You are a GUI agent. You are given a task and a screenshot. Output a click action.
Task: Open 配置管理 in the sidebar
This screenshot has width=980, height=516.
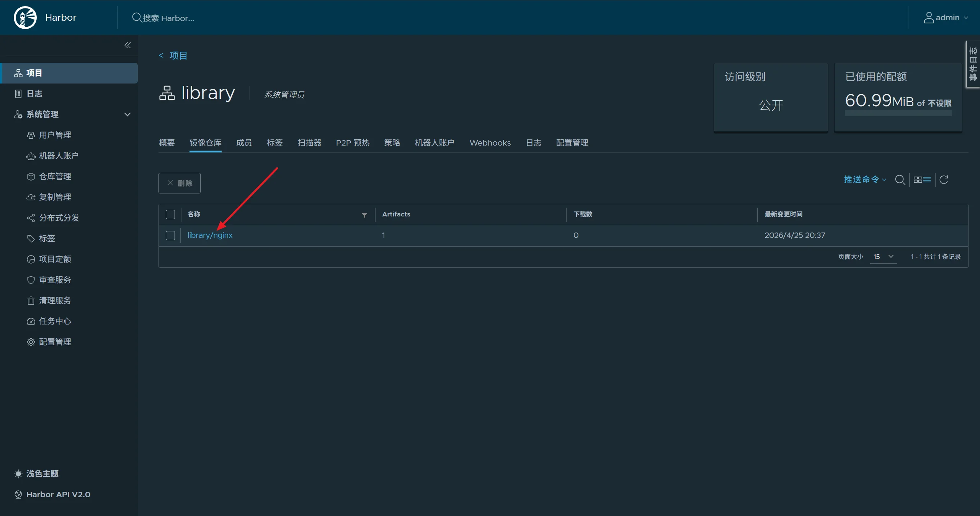coord(55,342)
